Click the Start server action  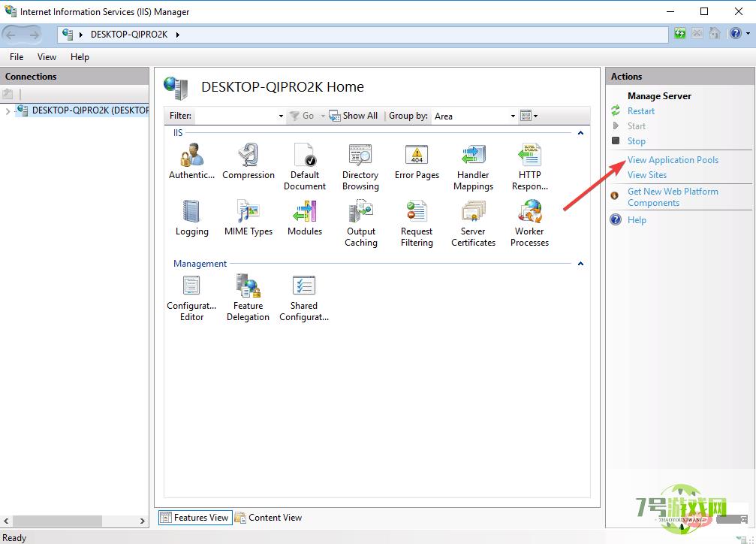tap(636, 126)
